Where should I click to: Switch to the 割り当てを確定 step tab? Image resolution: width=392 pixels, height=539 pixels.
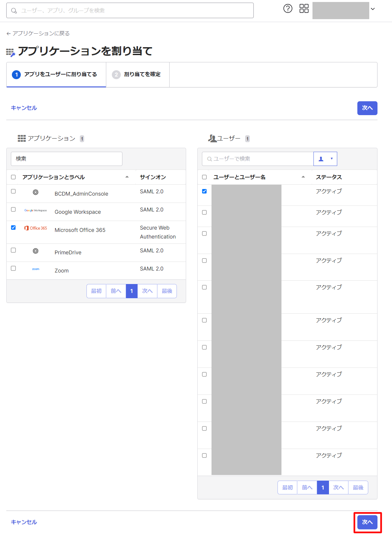click(138, 75)
